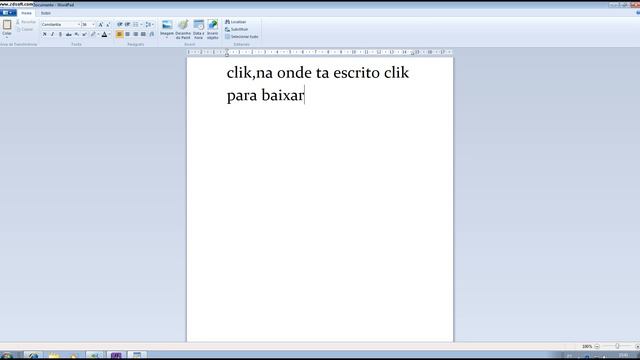Apply the text highlight color pen
The height and width of the screenshot is (360, 640).
(93, 34)
